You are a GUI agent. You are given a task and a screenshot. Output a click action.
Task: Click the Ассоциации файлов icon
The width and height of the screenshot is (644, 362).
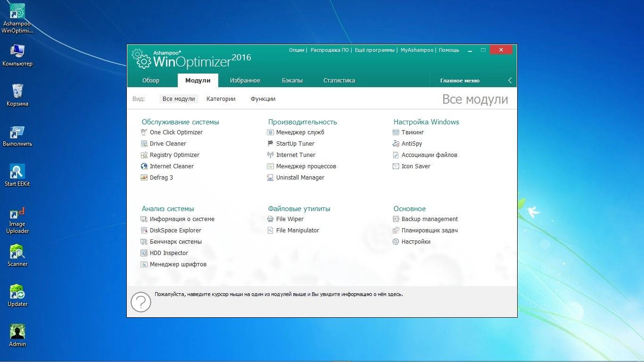(396, 155)
